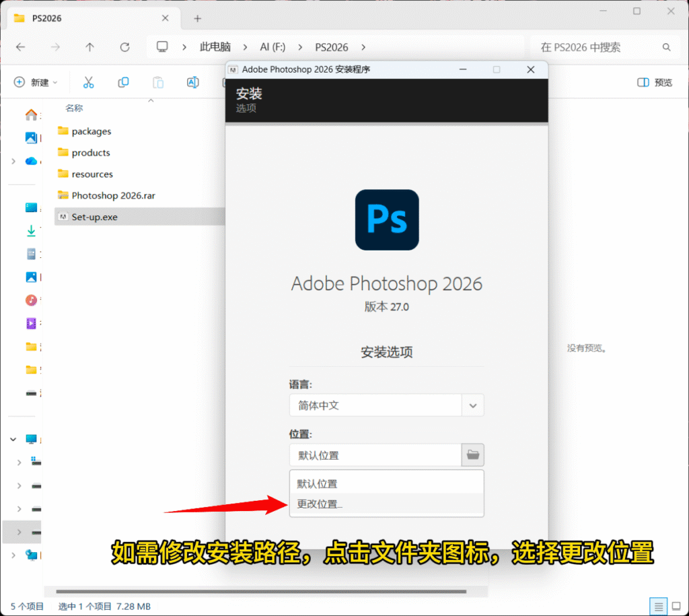The image size is (689, 616).
Task: Toggle the Preview pane button
Action: point(655,82)
